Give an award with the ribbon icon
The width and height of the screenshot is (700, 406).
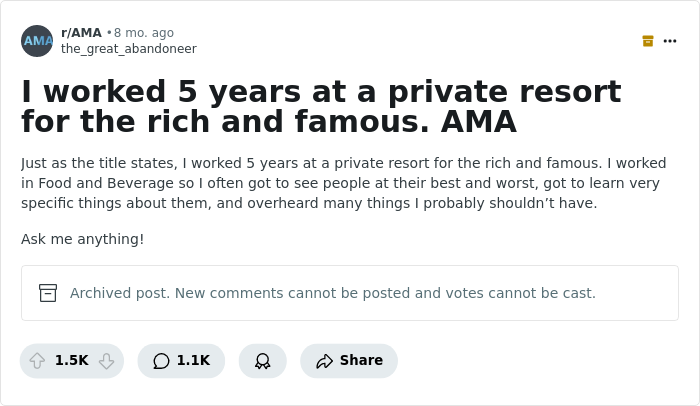(262, 361)
